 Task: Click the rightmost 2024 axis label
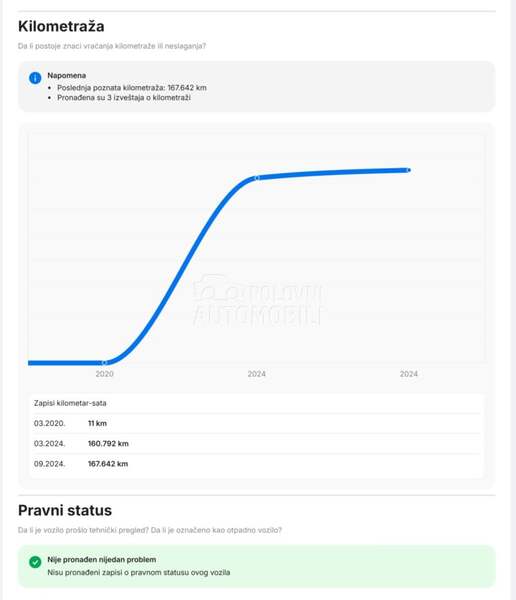click(409, 374)
